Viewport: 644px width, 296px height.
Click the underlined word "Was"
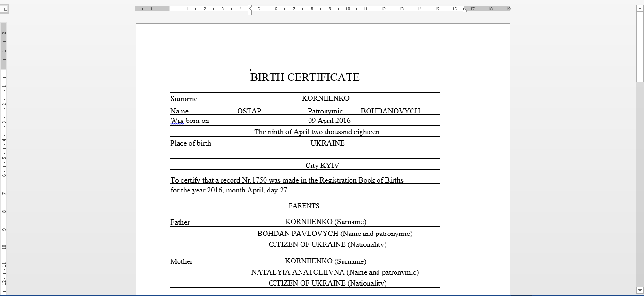click(x=177, y=121)
